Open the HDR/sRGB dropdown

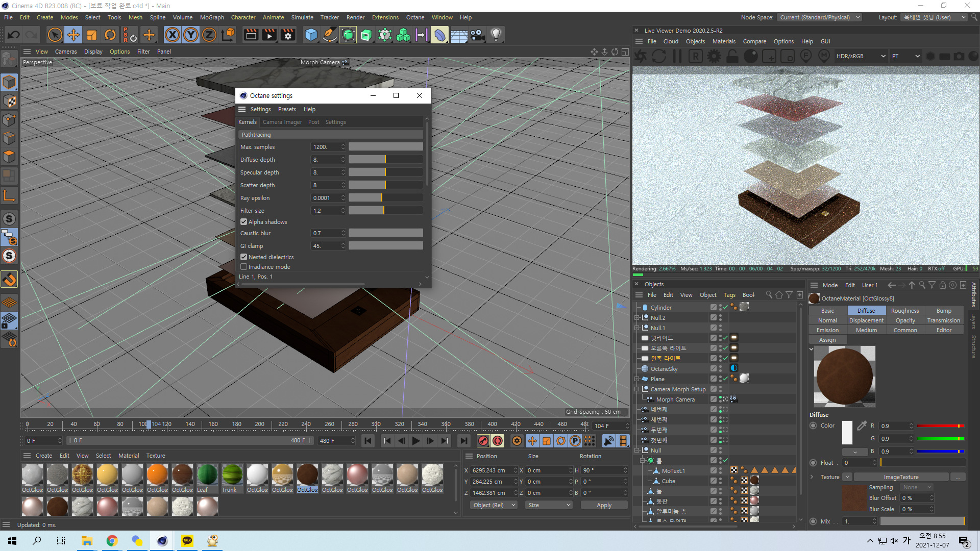click(x=861, y=56)
